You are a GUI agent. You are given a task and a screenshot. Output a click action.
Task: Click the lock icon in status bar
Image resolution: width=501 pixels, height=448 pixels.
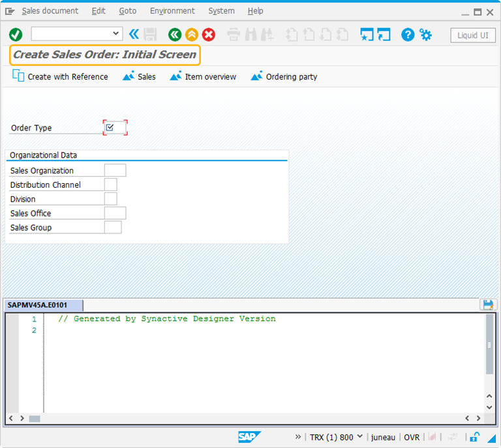click(474, 437)
